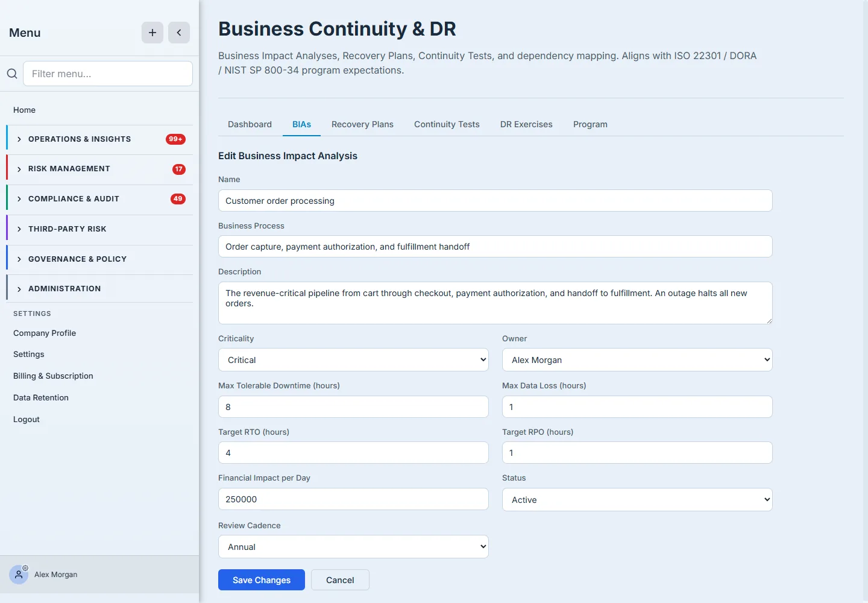Click the Filter menu search field
Viewport: 868px width, 603px height.
[108, 74]
